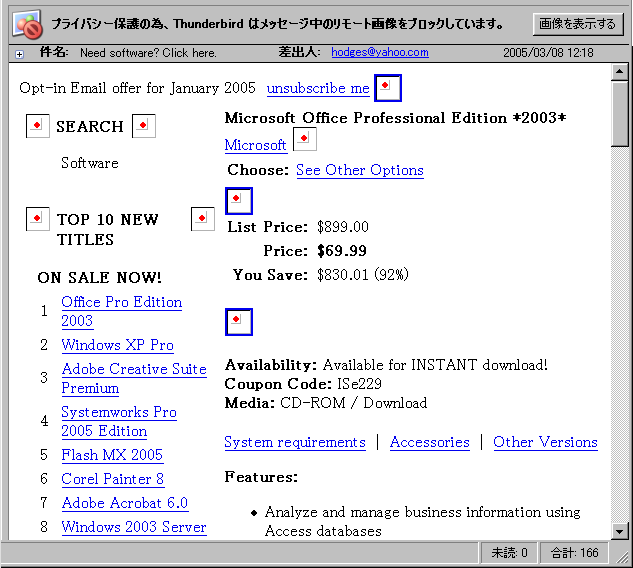This screenshot has width=633, height=568.
Task: Click blocked image placeholder above Availability
Action: pos(239,322)
